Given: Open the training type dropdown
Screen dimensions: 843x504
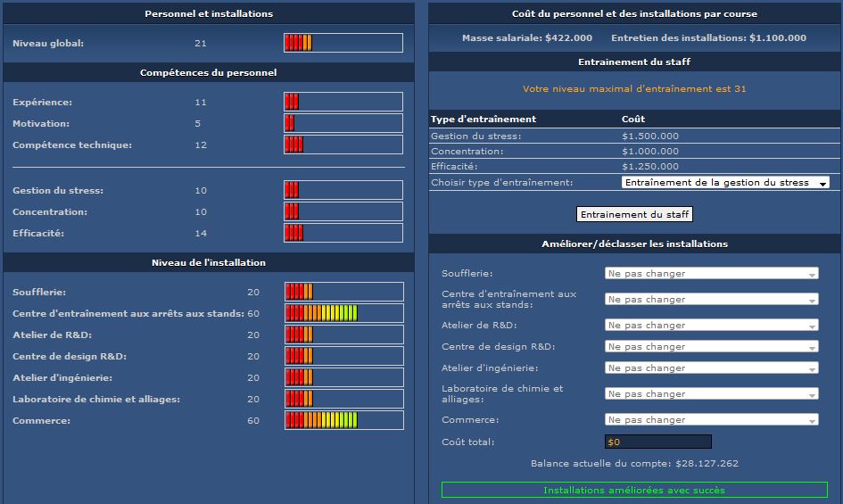Looking at the screenshot, I should (x=725, y=182).
